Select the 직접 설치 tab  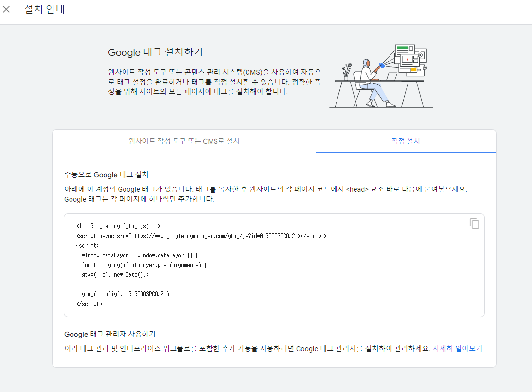coord(406,141)
